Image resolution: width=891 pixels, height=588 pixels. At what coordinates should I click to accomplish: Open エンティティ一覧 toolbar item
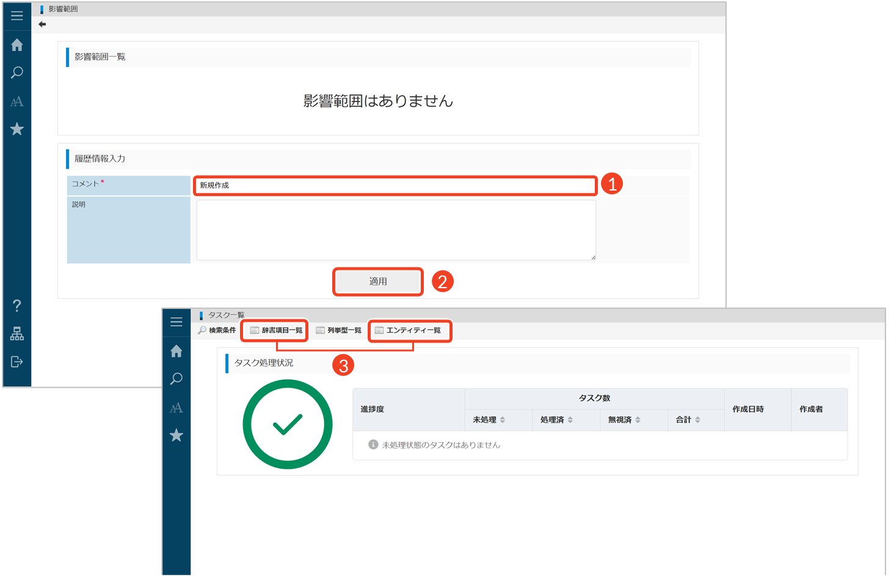coord(408,330)
